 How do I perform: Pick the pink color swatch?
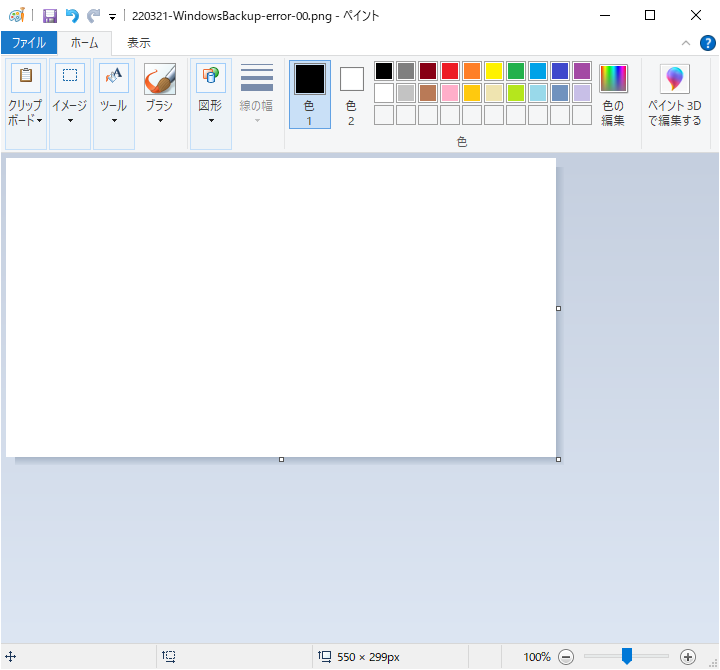(450, 93)
